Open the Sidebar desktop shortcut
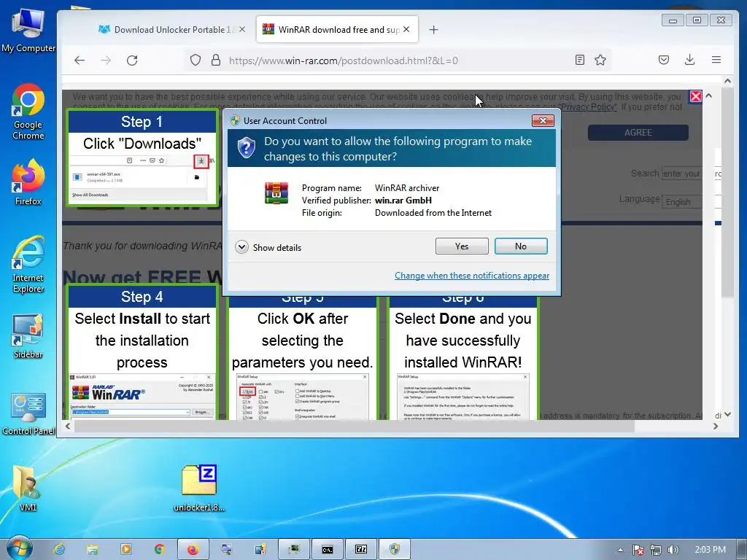This screenshot has height=560, width=747. pos(28,335)
